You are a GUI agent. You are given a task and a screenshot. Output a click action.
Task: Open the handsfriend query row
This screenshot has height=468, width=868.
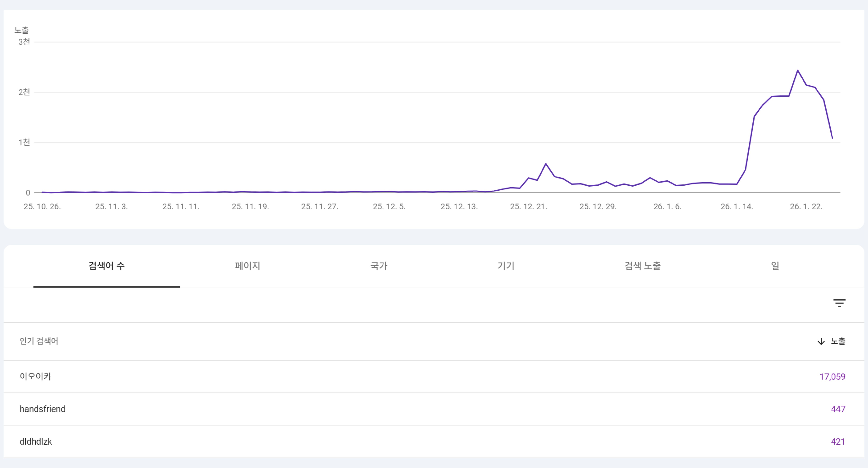(x=42, y=409)
